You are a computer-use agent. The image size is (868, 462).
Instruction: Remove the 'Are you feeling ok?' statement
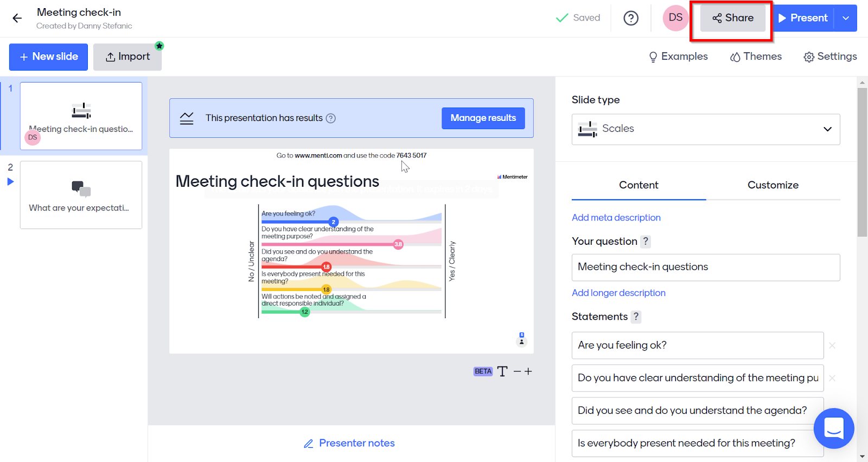tap(832, 345)
